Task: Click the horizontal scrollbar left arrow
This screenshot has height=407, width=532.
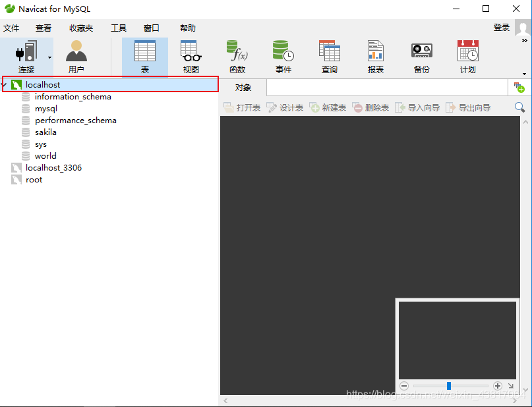Action: pyautogui.click(x=225, y=401)
